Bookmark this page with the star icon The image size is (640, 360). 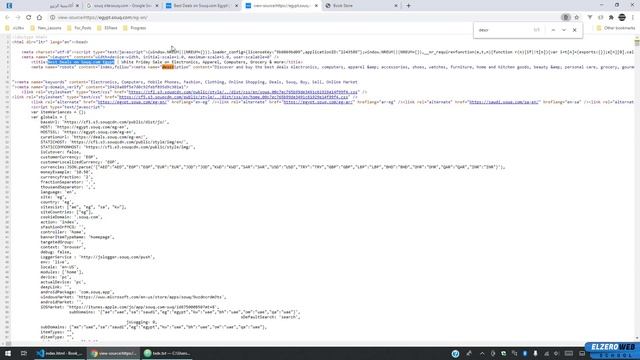pos(576,18)
